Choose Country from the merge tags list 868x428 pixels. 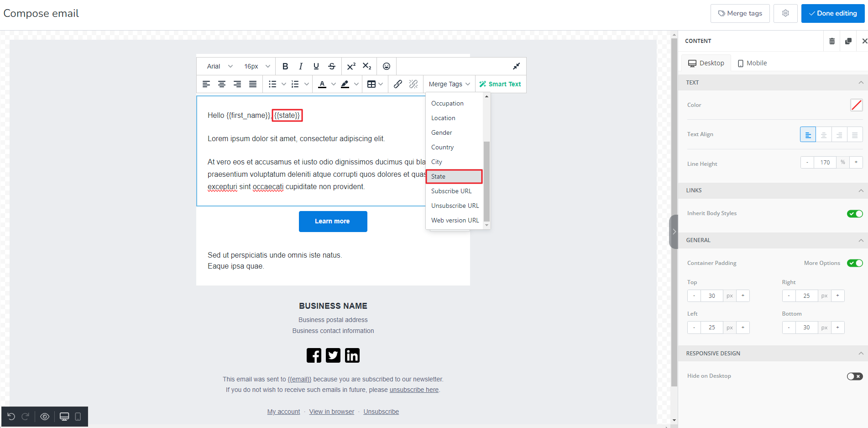[442, 147]
